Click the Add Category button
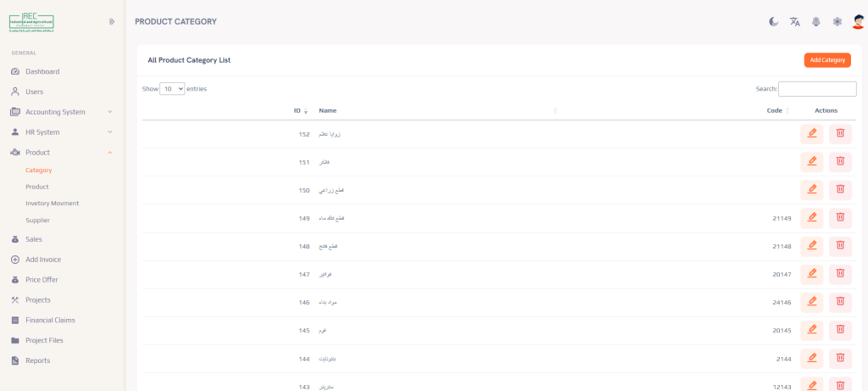 tap(826, 60)
